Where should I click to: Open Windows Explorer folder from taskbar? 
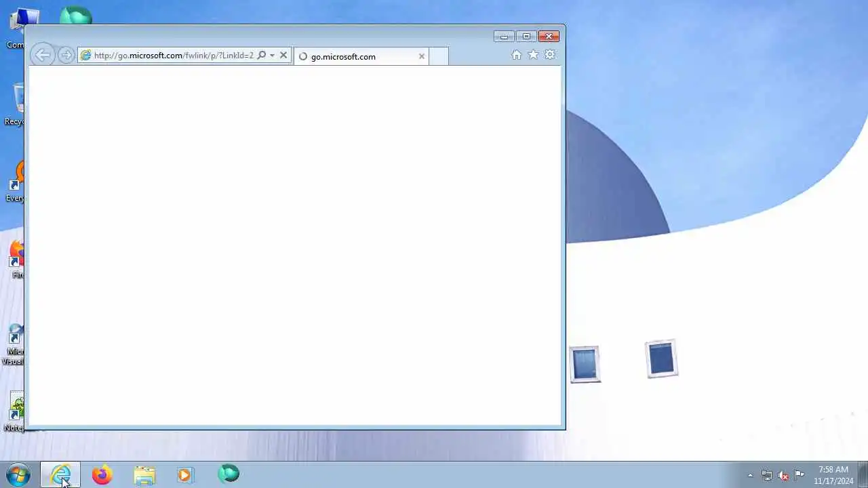coord(144,474)
